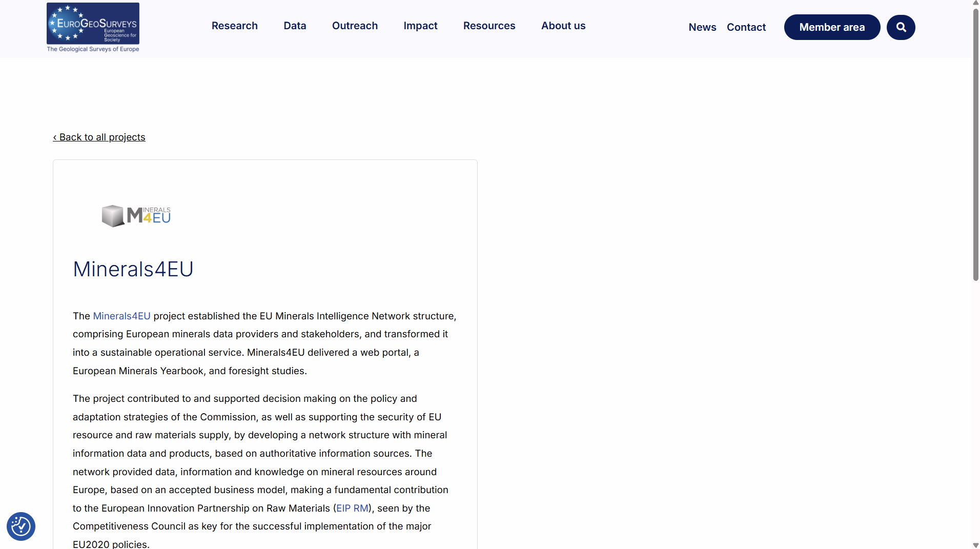
Task: Open the EIP RM hyperlink in the text
Action: click(352, 508)
